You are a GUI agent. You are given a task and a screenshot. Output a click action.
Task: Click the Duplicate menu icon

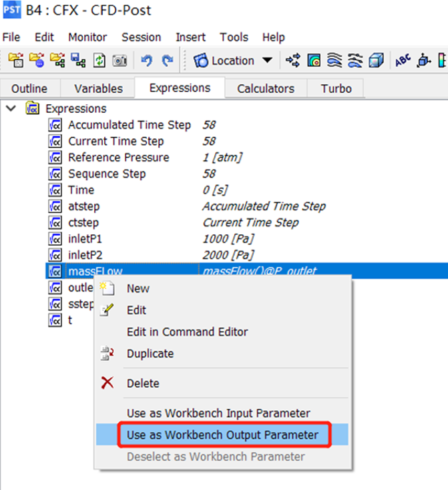tap(107, 353)
